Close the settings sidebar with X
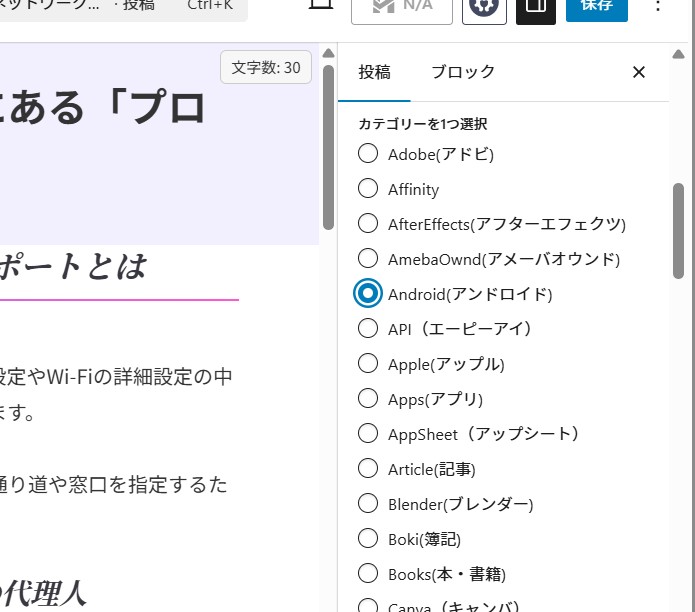The image size is (695, 612). click(x=639, y=72)
